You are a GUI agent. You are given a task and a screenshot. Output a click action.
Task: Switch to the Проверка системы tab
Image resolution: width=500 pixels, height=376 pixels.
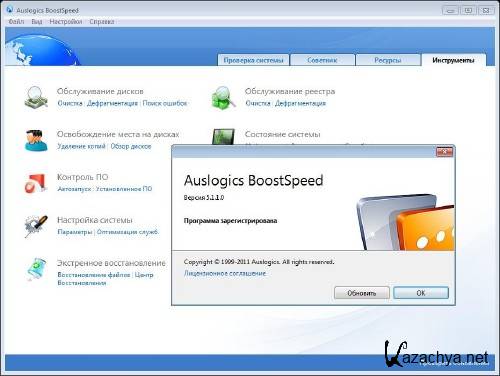[253, 60]
